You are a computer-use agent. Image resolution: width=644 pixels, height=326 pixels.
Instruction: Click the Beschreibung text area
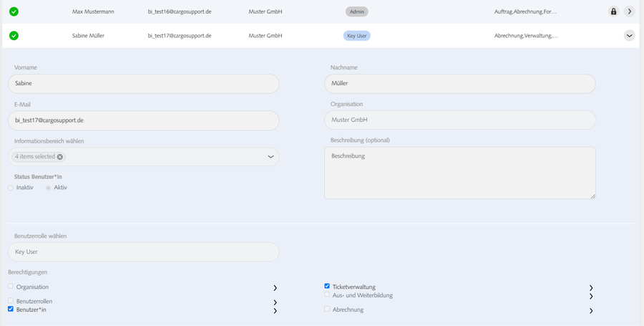[459, 173]
